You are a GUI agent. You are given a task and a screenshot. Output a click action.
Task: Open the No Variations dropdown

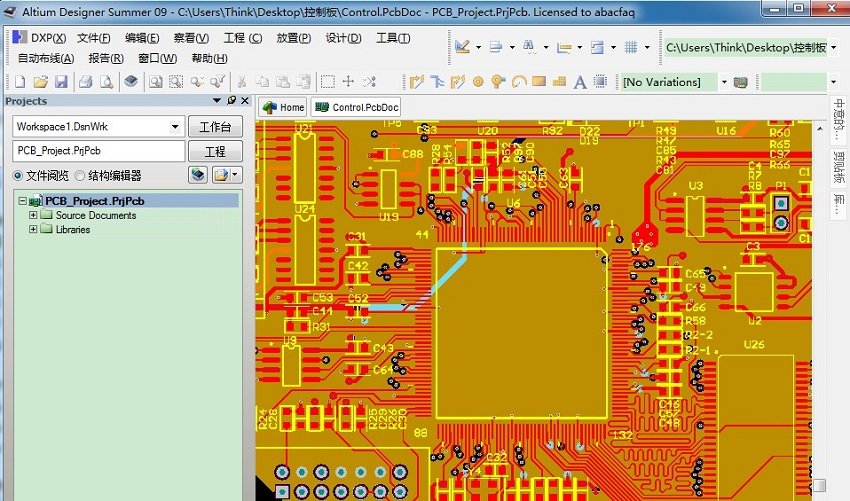[x=724, y=82]
